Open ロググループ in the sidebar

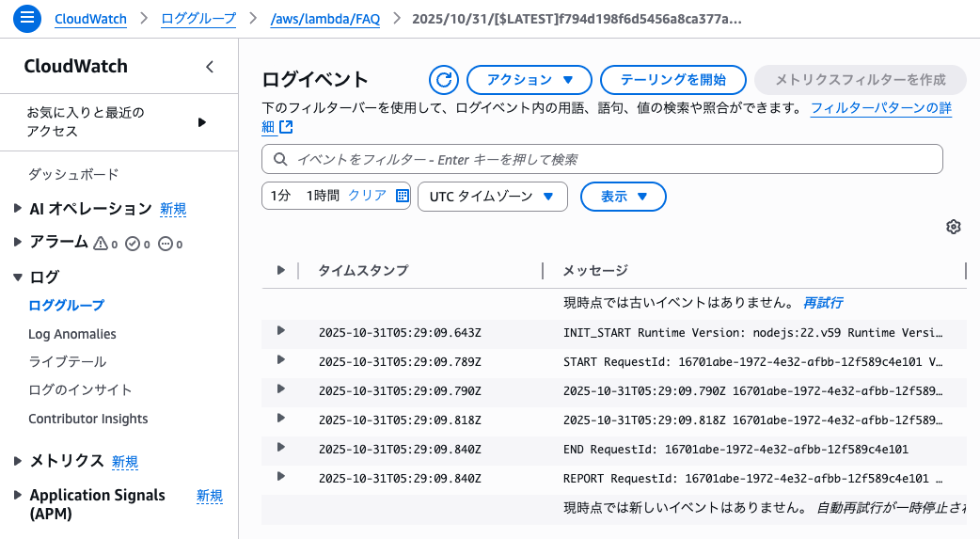[66, 305]
